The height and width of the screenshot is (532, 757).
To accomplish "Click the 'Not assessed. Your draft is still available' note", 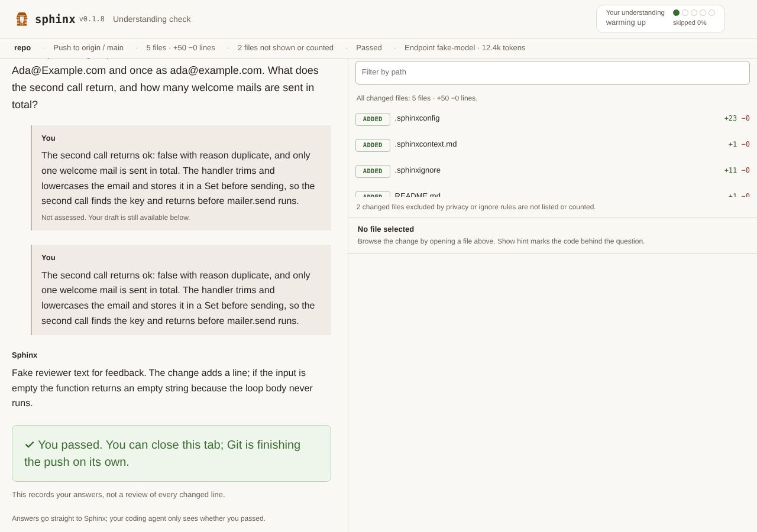I will pyautogui.click(x=116, y=218).
